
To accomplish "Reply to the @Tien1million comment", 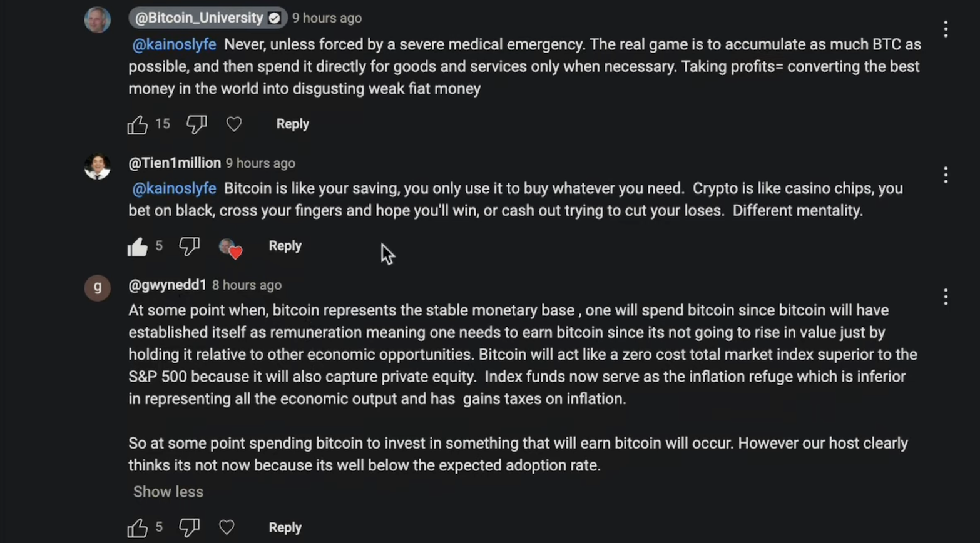I will [x=285, y=246].
